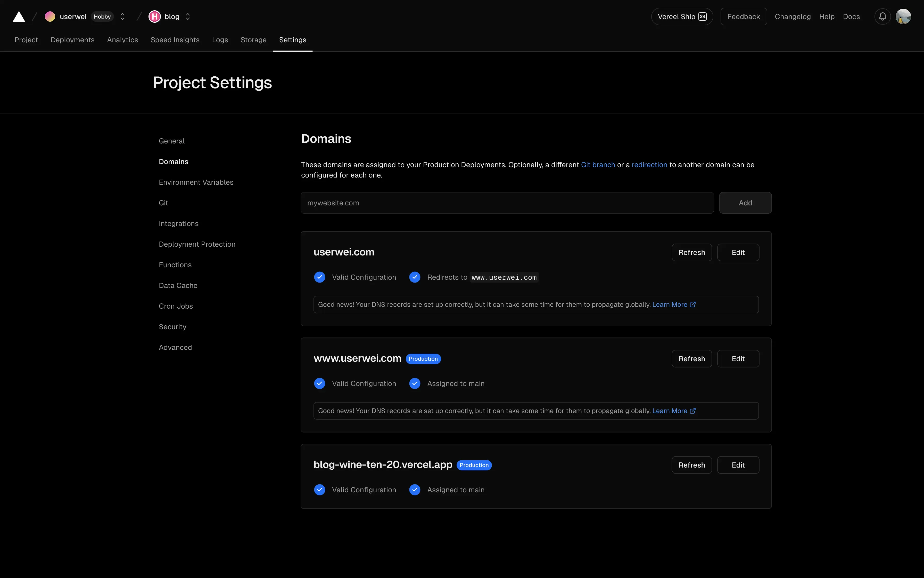This screenshot has height=578, width=924.
Task: Click the Redirects to checkmark icon
Action: (x=415, y=277)
